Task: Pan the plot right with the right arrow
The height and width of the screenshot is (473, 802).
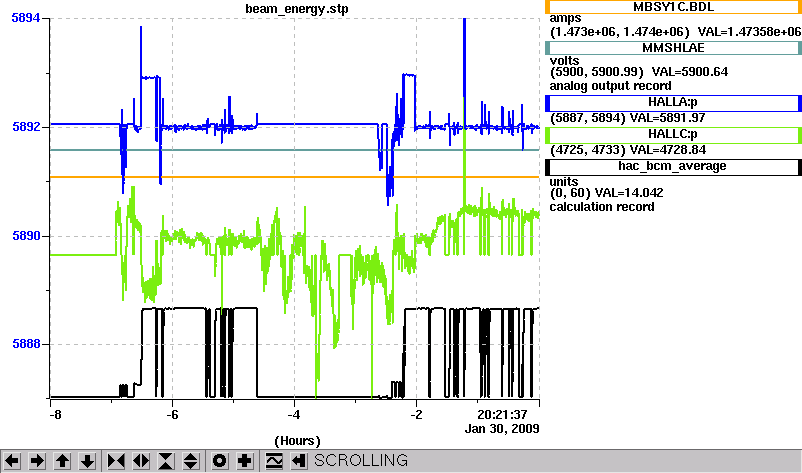Action: 37,461
